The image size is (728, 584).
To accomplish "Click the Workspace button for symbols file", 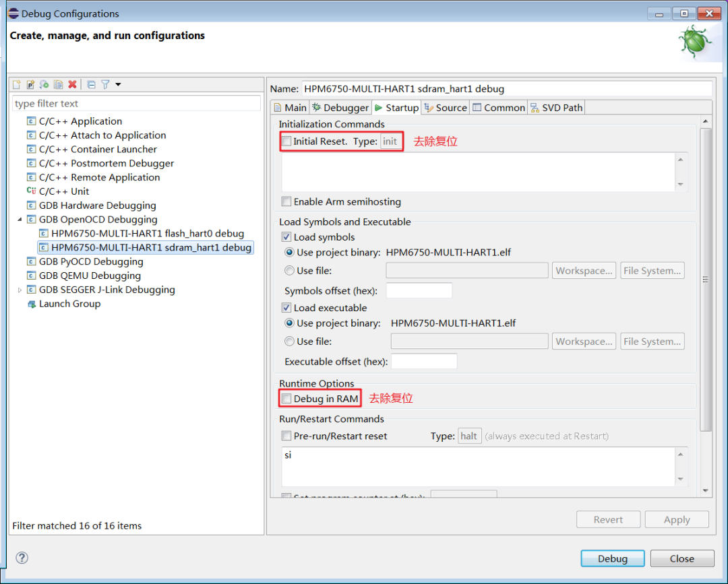I will coord(584,270).
